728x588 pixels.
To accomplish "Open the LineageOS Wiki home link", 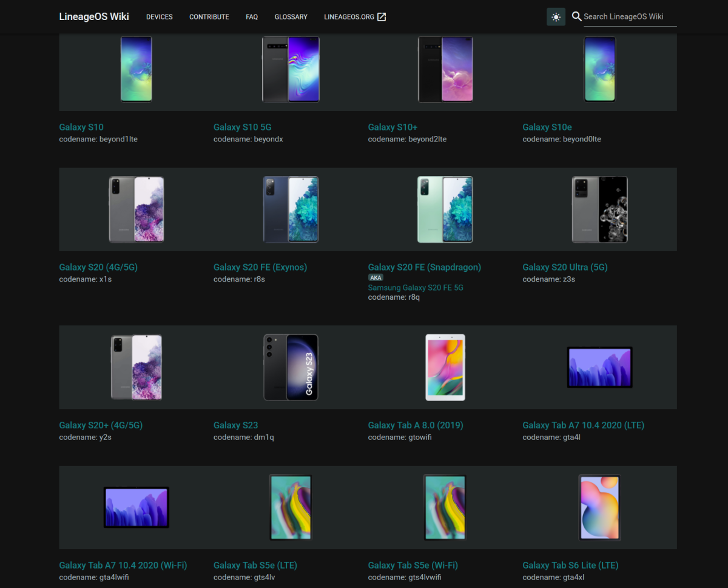I will click(x=94, y=16).
